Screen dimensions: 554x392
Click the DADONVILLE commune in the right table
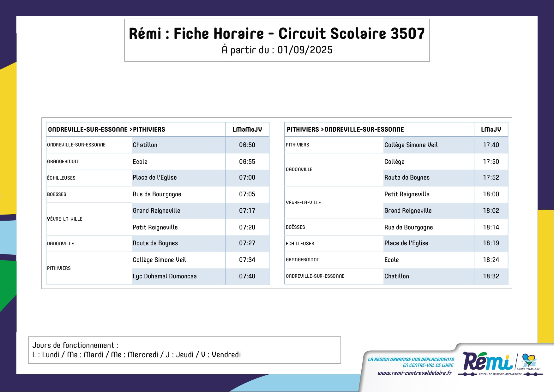299,169
